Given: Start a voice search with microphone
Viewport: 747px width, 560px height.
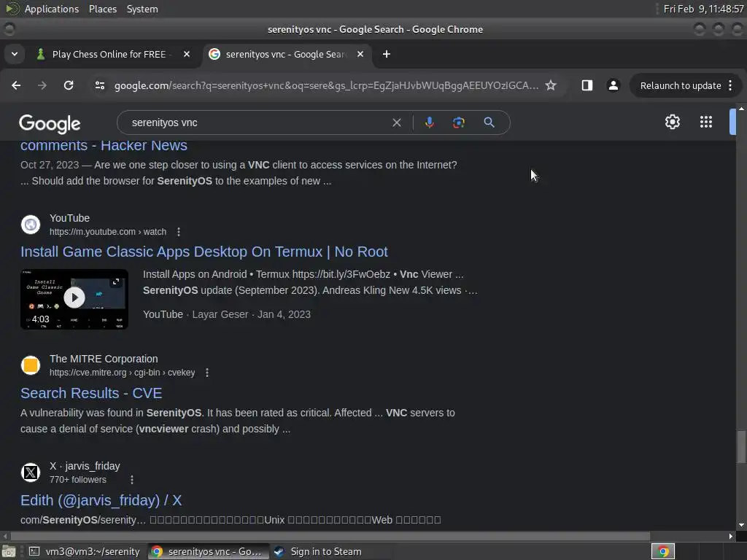Looking at the screenshot, I should pyautogui.click(x=429, y=122).
